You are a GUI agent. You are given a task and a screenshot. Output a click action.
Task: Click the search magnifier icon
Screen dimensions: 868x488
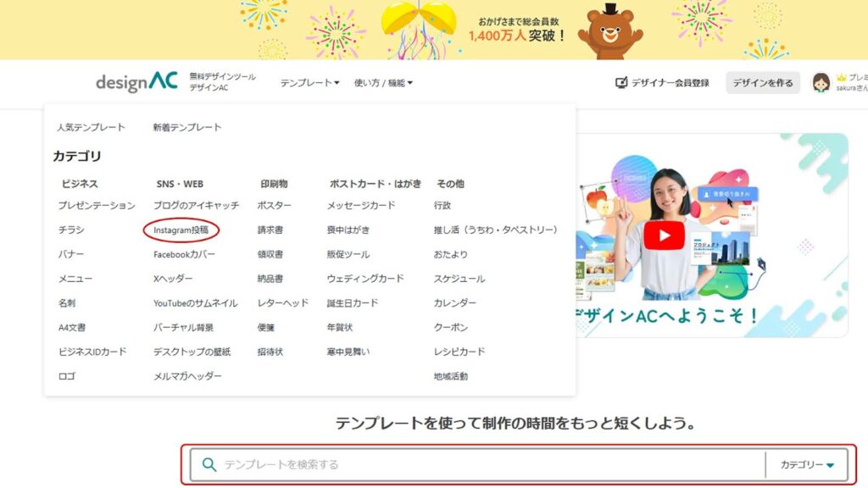click(209, 464)
